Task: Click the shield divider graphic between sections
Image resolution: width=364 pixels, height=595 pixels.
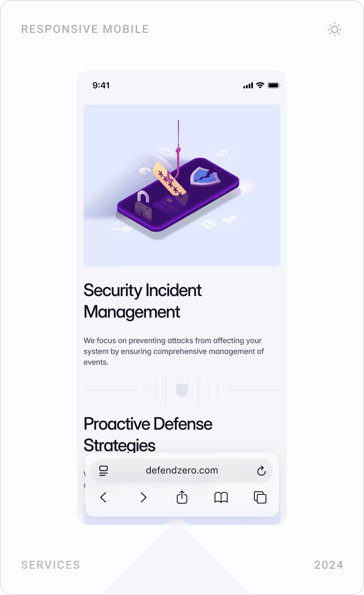Action: pyautogui.click(x=182, y=389)
